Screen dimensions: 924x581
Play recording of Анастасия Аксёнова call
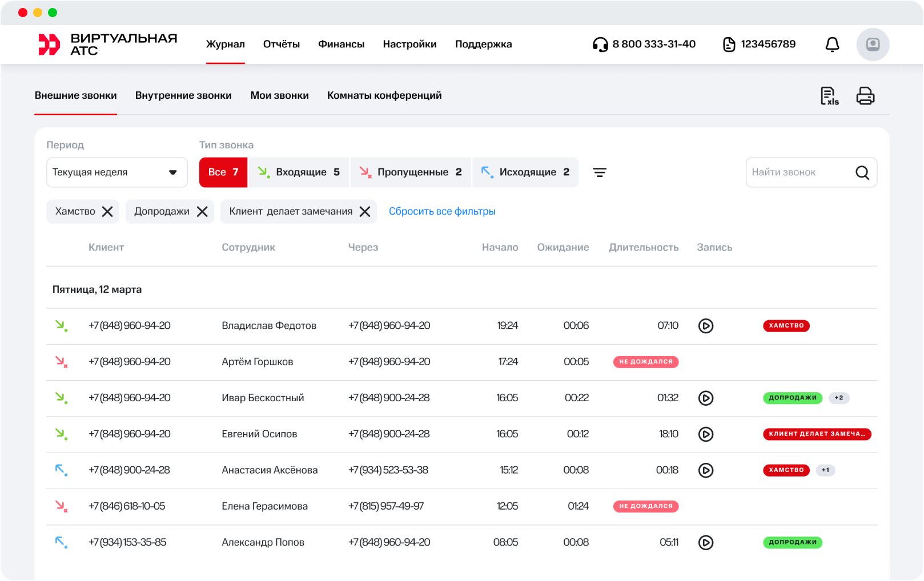point(706,470)
